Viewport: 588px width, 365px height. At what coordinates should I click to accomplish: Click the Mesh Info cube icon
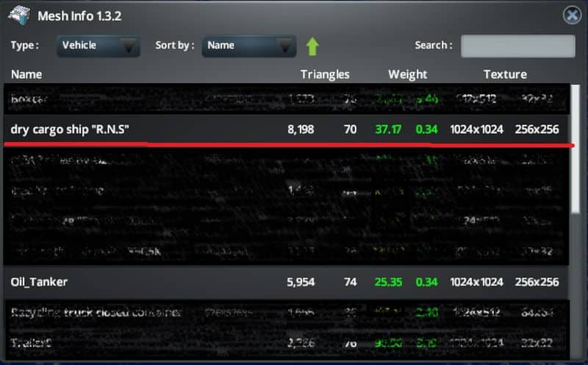tap(20, 15)
